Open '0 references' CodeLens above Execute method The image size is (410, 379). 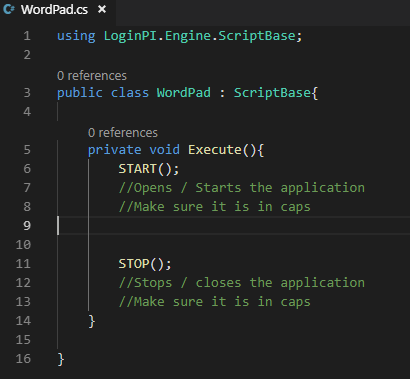(123, 133)
